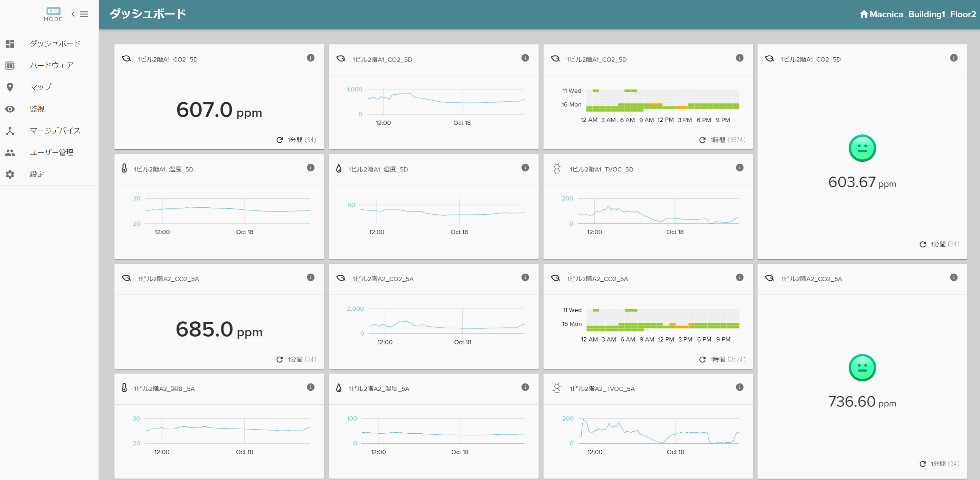Viewport: 980px width, 480px height.
Task: Refresh the A2 CO2 heatmap card
Action: click(702, 359)
